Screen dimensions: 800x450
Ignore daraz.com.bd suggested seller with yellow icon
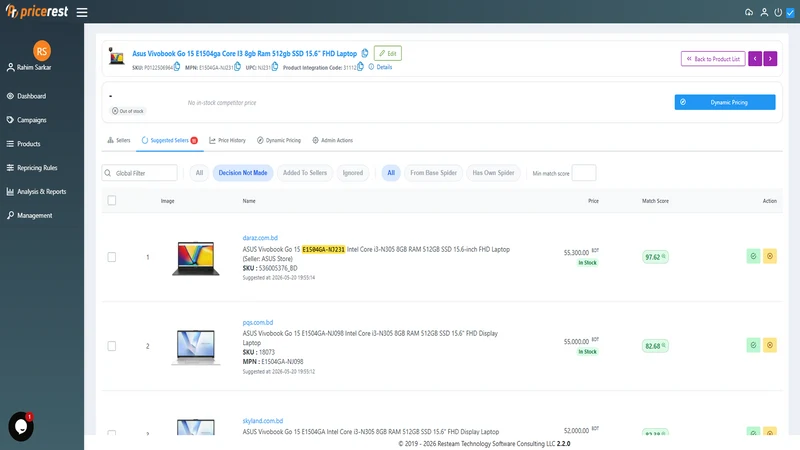point(770,256)
